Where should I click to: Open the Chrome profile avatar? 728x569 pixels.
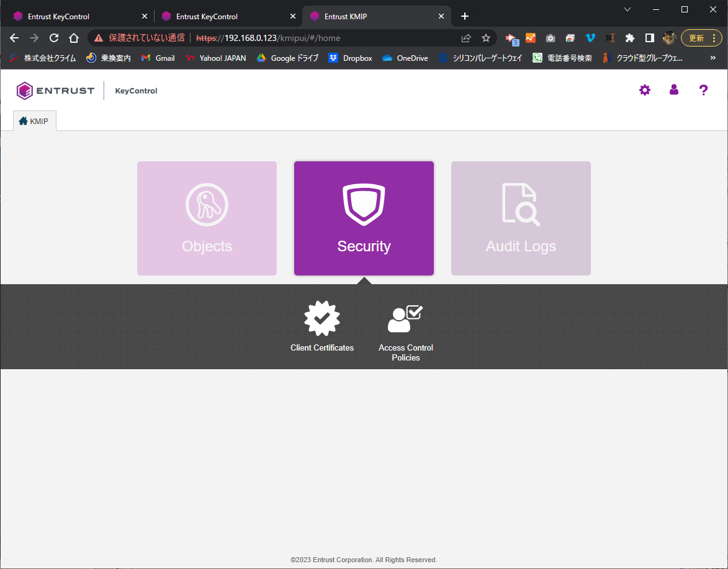[x=669, y=38]
